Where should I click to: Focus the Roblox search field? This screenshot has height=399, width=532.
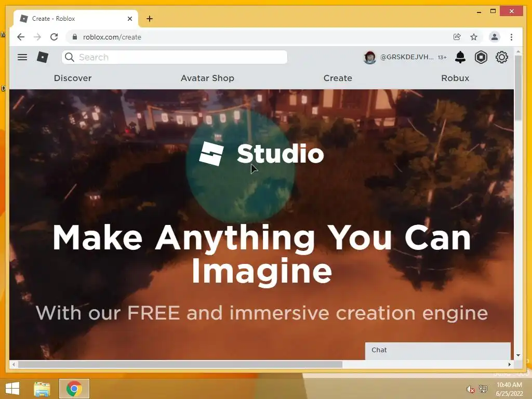(x=175, y=57)
